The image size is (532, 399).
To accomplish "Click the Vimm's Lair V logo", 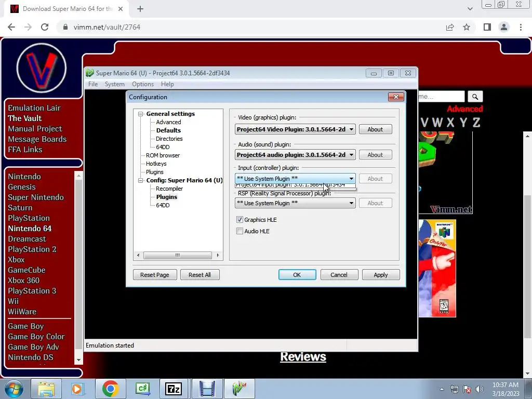I will [x=42, y=68].
